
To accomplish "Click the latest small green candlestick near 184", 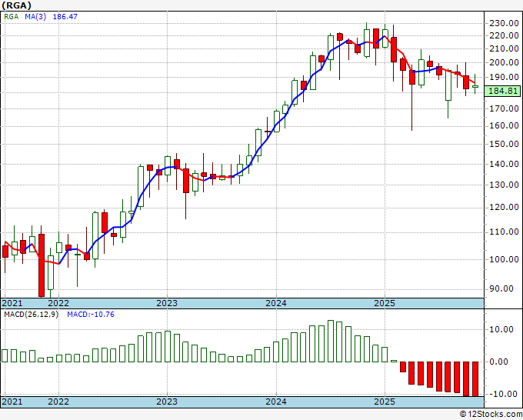I will [475, 86].
